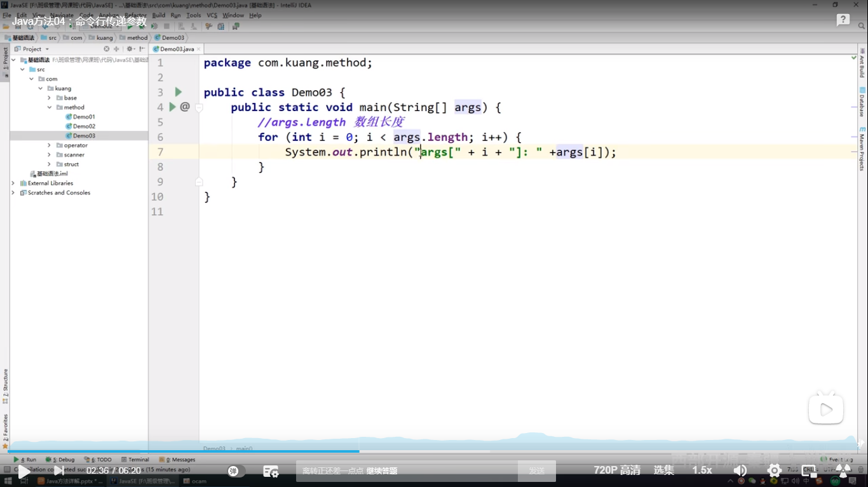Screen dimensions: 868x487
Task: Collapse the com package
Action: (31, 79)
